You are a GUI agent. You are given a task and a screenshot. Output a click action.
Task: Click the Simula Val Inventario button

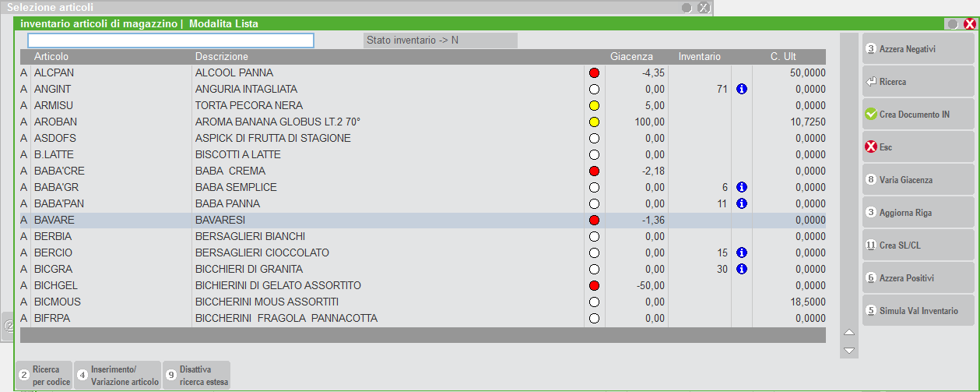pos(917,311)
